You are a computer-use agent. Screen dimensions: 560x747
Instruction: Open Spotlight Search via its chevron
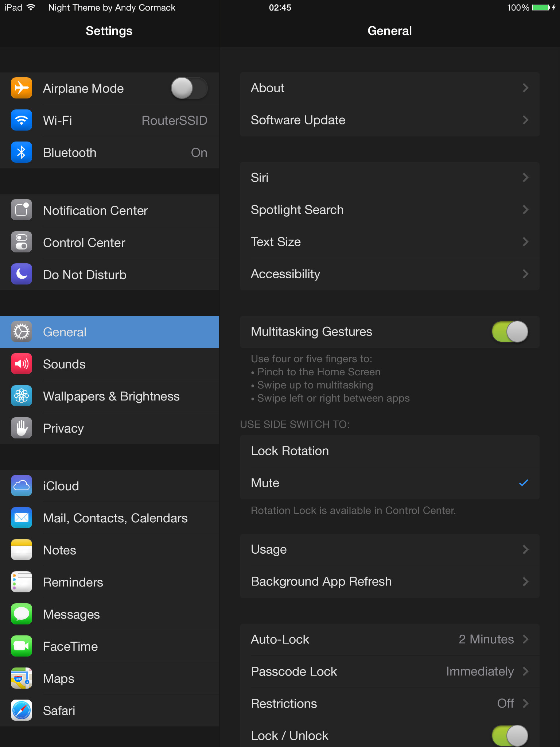pyautogui.click(x=525, y=210)
